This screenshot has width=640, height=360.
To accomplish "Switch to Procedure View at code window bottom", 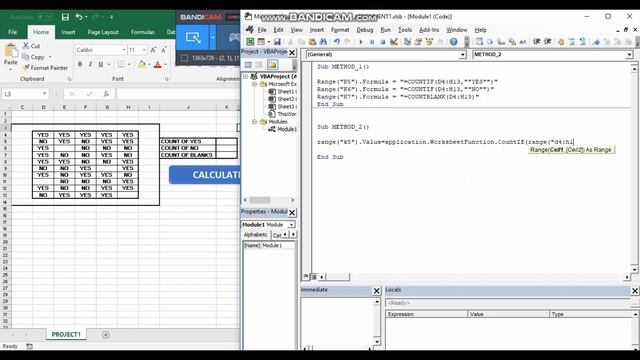I will pos(306,277).
